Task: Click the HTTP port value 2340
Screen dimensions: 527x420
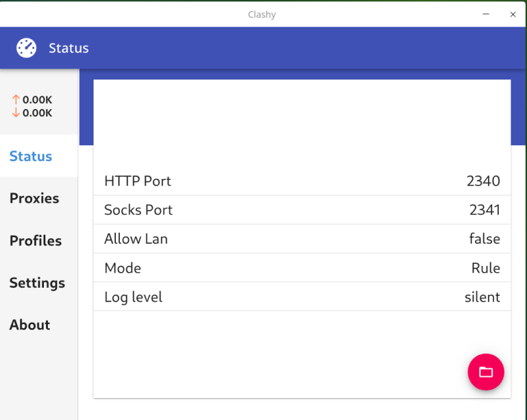Action: pos(483,181)
